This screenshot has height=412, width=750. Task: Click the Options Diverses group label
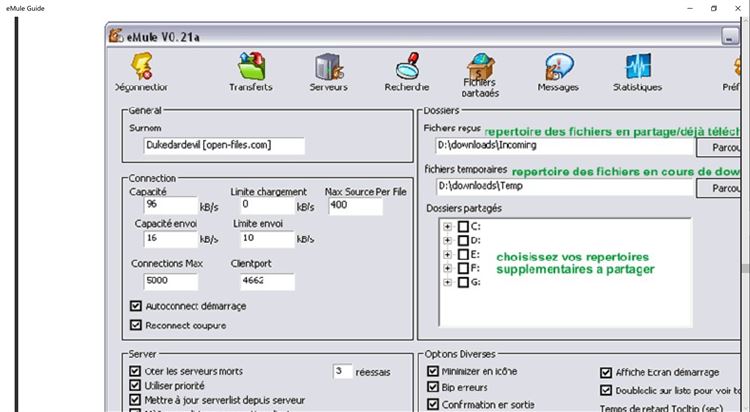tap(460, 354)
